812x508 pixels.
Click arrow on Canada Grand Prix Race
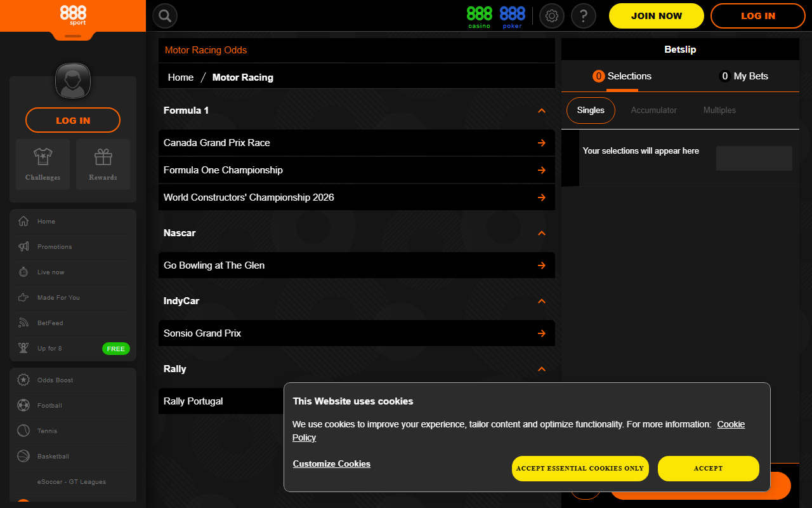pos(542,143)
